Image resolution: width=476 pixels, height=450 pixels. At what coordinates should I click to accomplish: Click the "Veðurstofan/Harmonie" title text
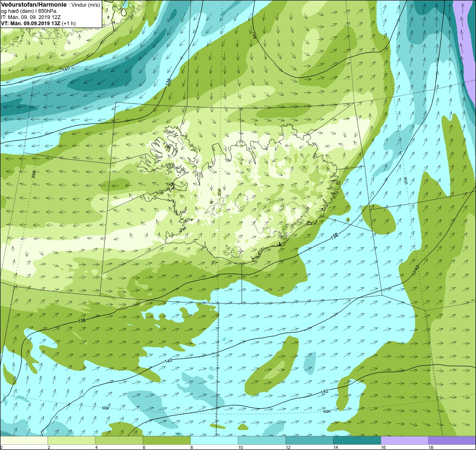(33, 5)
